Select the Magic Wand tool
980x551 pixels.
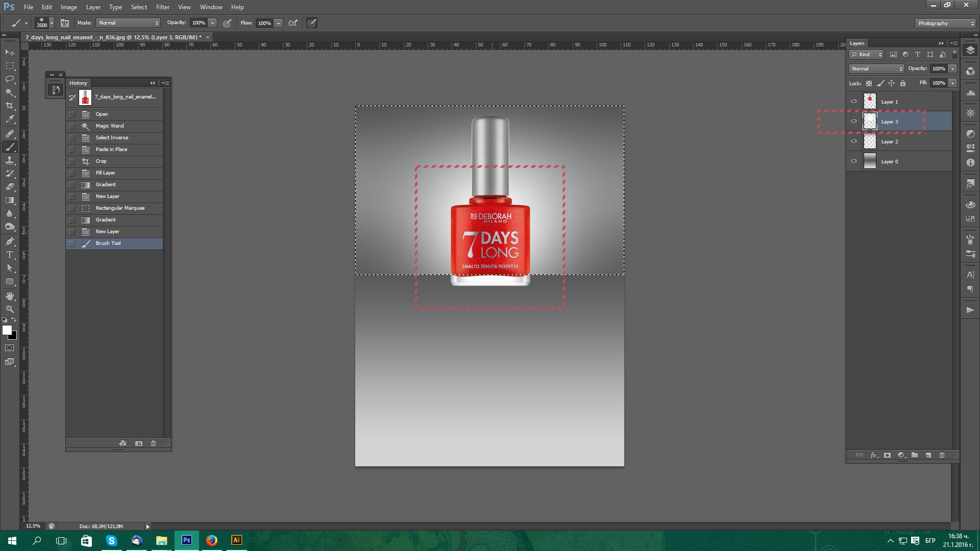(10, 92)
